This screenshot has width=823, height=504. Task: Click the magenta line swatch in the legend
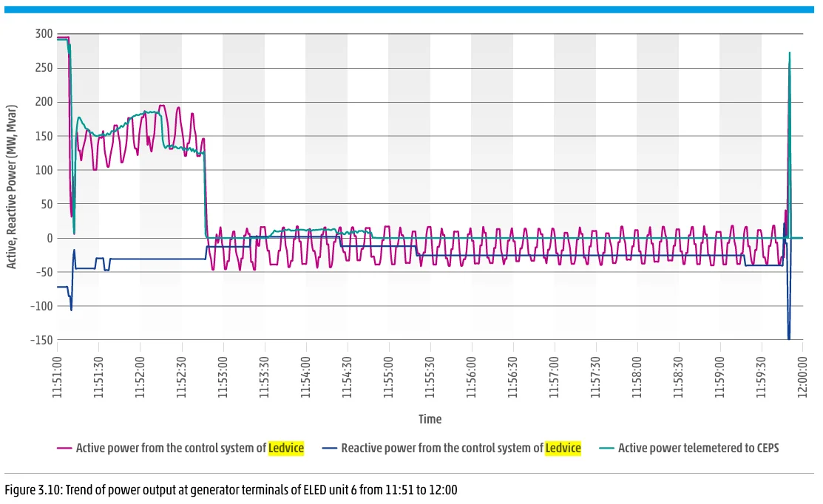pos(64,448)
